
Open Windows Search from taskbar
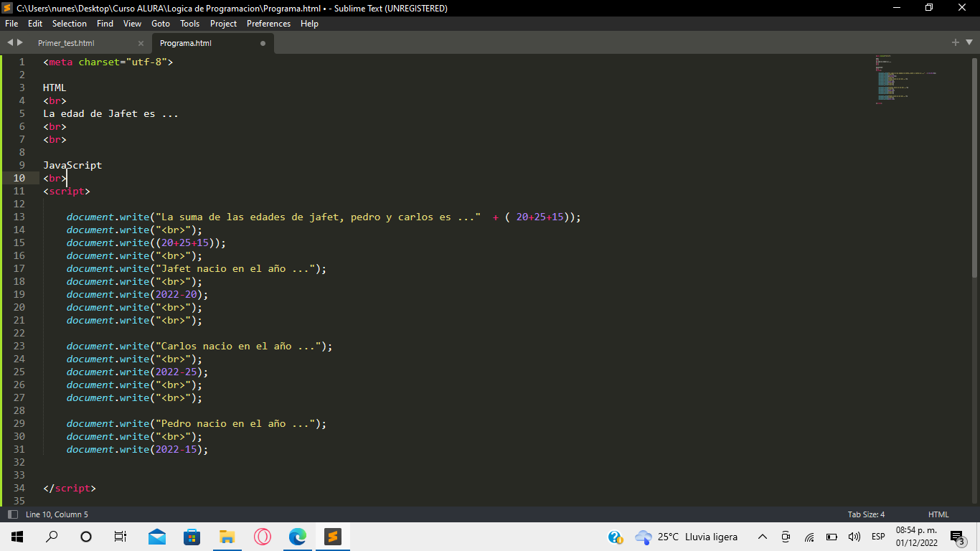point(52,537)
